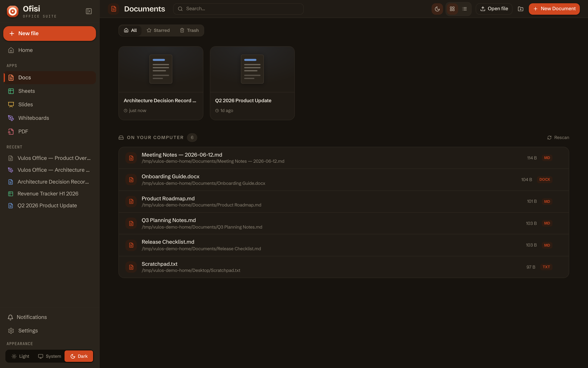Switch to list view
The width and height of the screenshot is (588, 368).
point(464,9)
